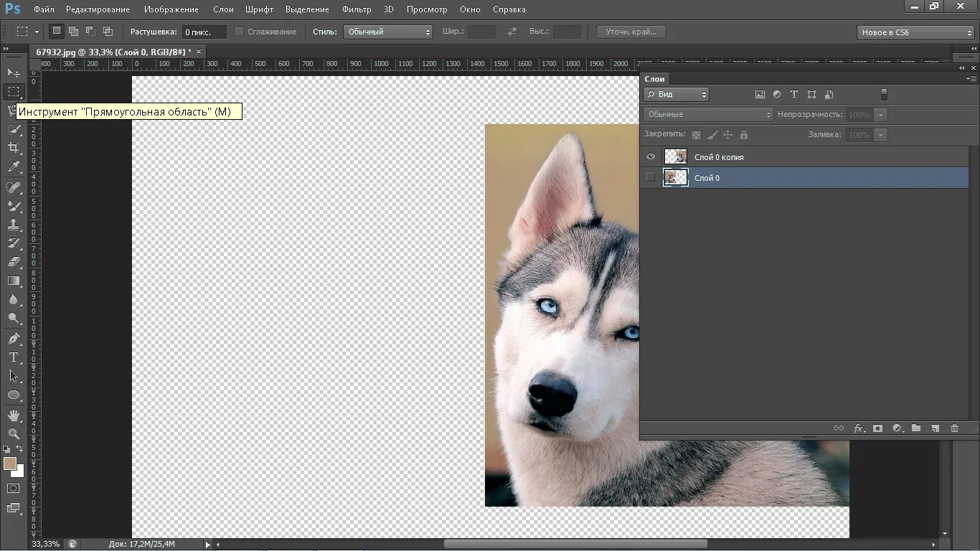The width and height of the screenshot is (980, 551).
Task: Pick the Gradient tool
Action: coord(14,281)
